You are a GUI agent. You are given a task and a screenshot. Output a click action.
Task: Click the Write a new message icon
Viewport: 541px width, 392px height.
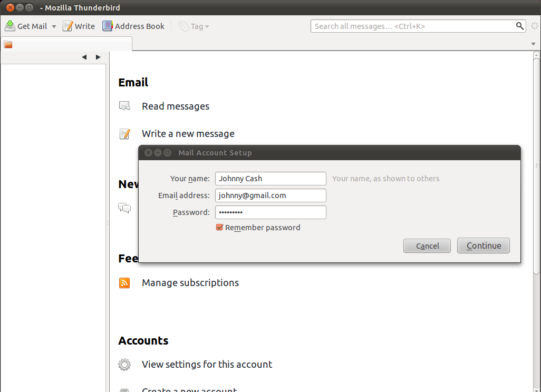[x=124, y=134]
